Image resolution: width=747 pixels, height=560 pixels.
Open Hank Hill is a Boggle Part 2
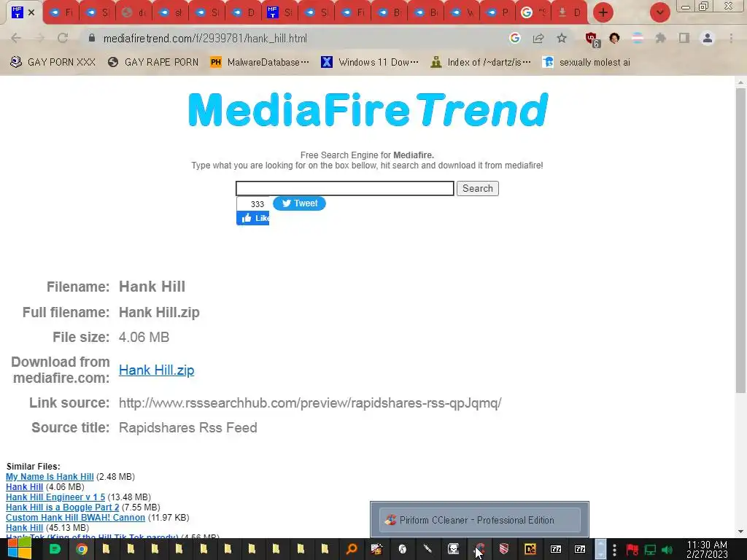pyautogui.click(x=63, y=507)
